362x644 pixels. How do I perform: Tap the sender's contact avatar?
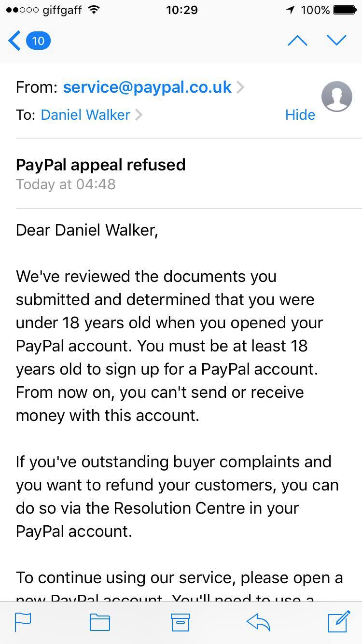[337, 97]
